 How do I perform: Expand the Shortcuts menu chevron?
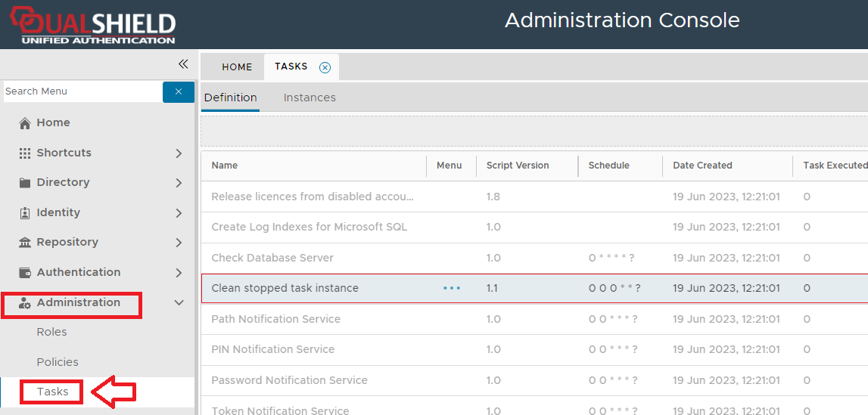(x=179, y=153)
